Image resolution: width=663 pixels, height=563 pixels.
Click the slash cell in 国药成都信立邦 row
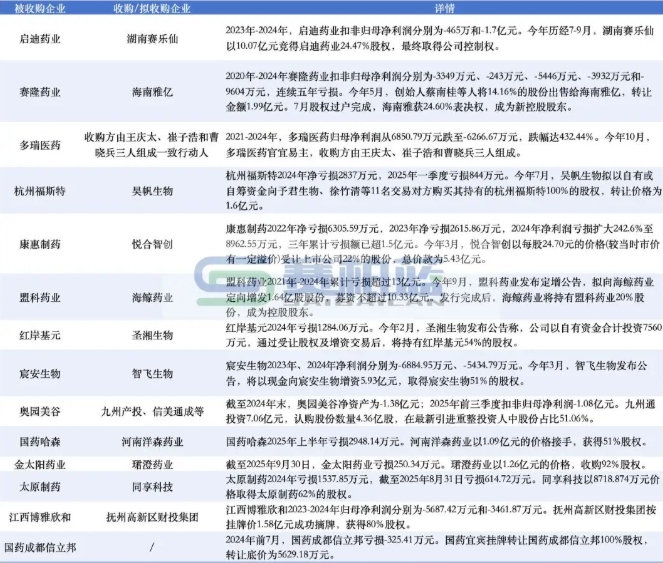pyautogui.click(x=152, y=548)
